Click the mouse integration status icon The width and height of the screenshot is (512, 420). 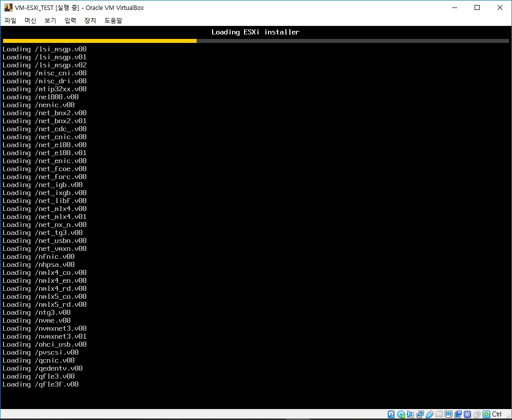(x=477, y=414)
